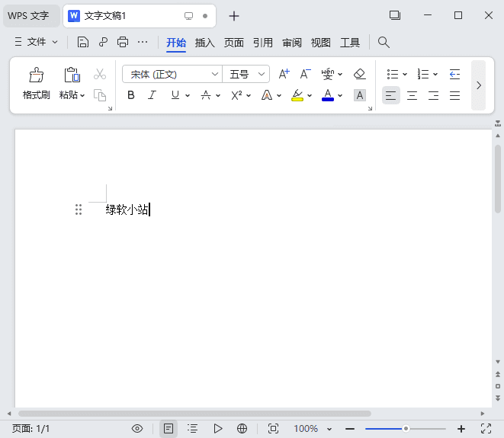The height and width of the screenshot is (438, 504).
Task: Click the Strikethrough text icon
Action: point(206,95)
